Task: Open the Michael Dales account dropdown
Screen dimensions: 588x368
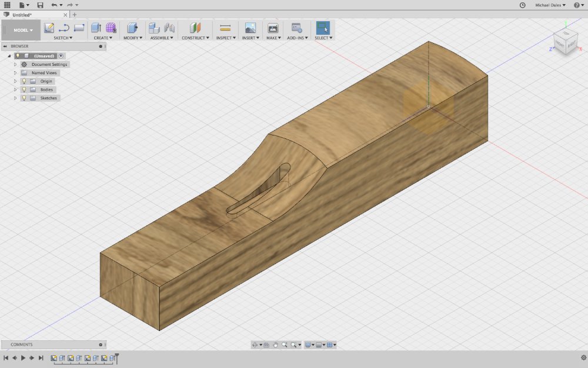Action: coord(550,5)
